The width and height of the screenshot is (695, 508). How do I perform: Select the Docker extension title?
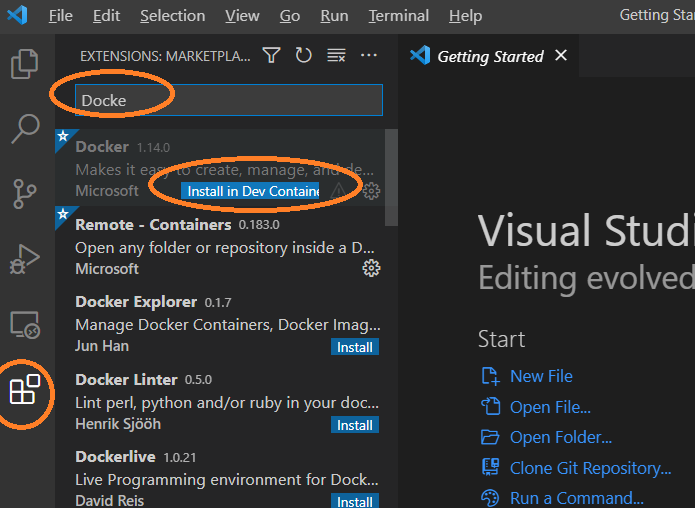pyautogui.click(x=102, y=147)
